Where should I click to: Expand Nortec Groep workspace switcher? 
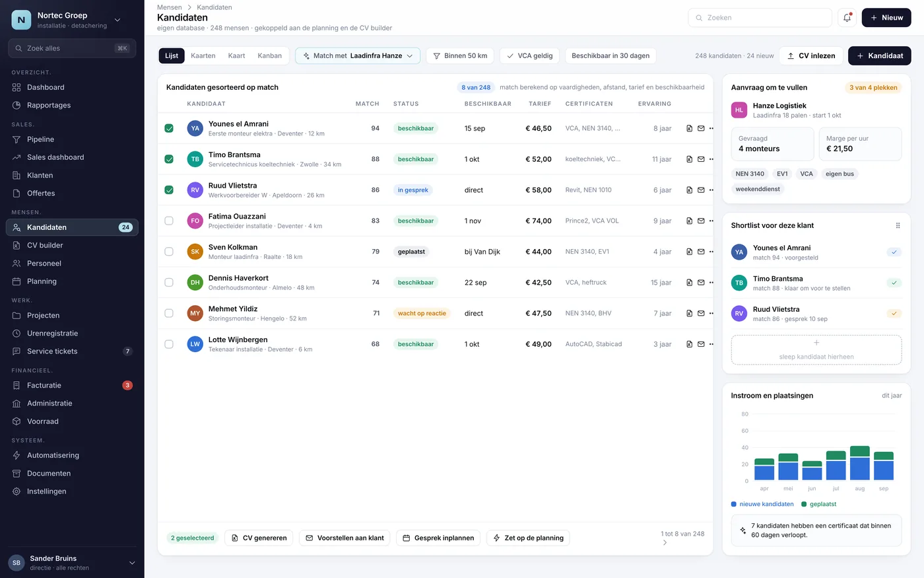[117, 20]
